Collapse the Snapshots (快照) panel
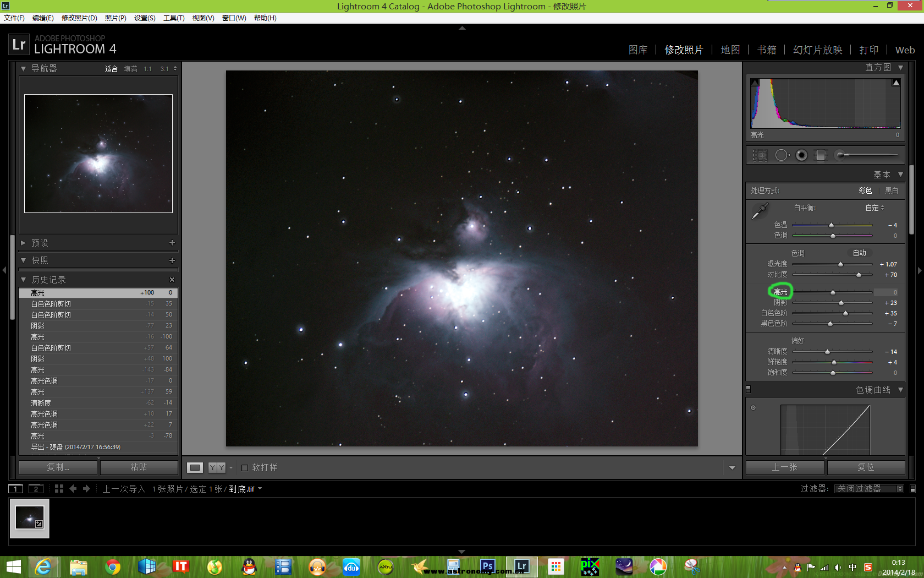The height and width of the screenshot is (578, 924). [23, 260]
